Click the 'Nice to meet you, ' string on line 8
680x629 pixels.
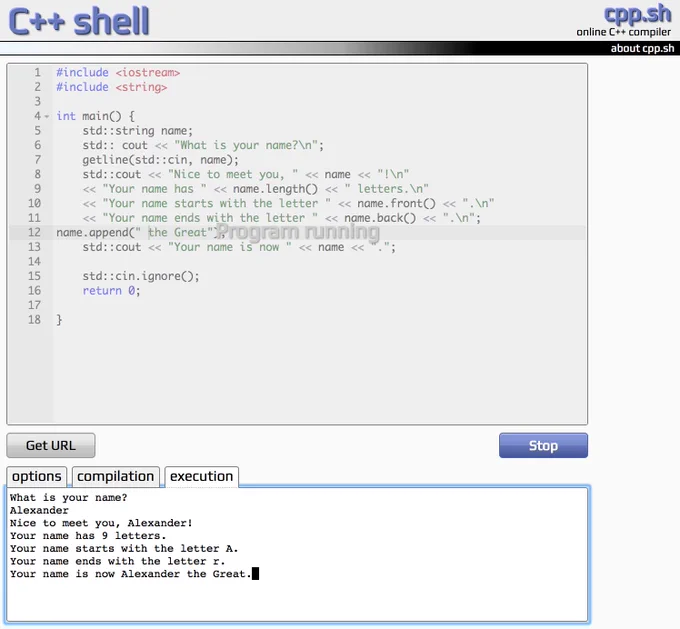pos(233,174)
